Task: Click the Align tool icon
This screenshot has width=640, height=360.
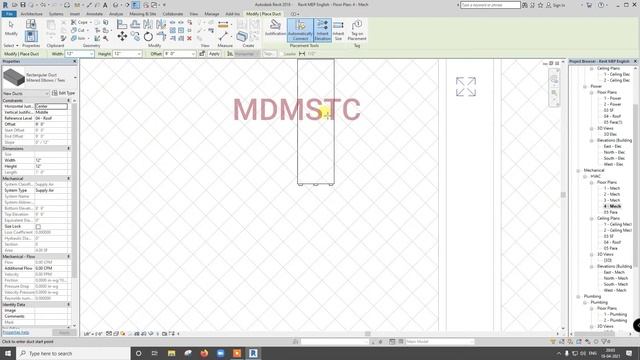Action: [122, 24]
